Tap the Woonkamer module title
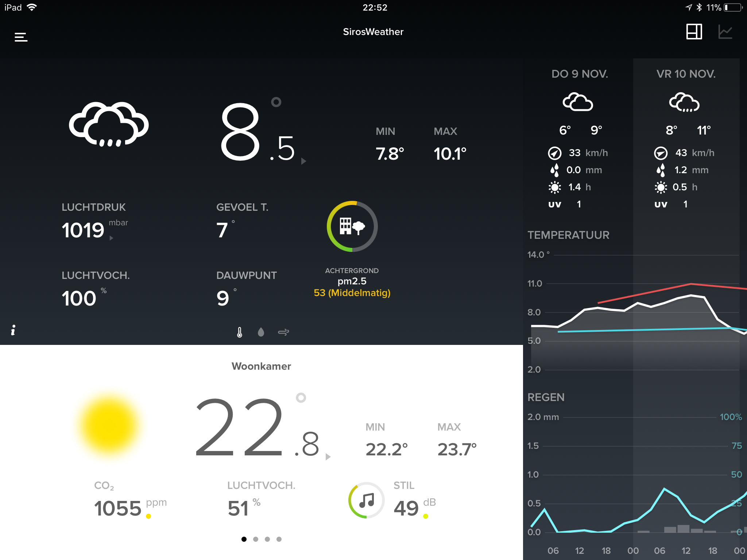747x560 pixels. pos(261,366)
